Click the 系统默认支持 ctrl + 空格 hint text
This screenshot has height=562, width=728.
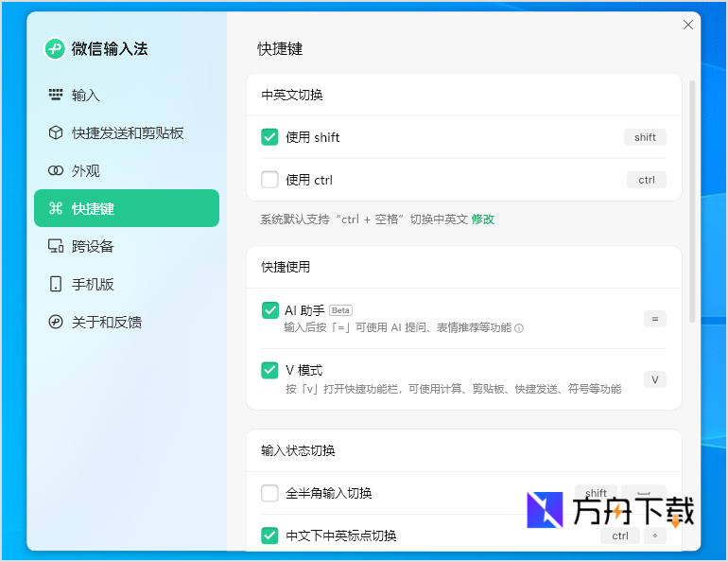[x=364, y=220]
